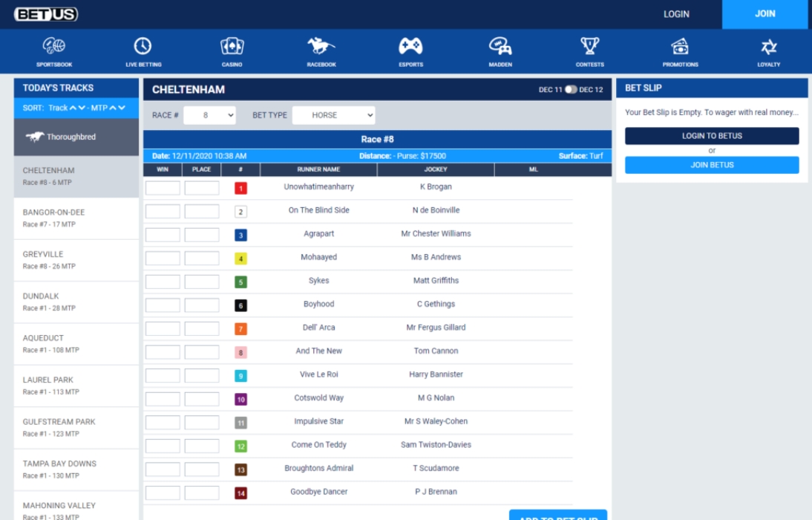
Task: Click PLACE box for Dell' Arca
Action: 201,328
